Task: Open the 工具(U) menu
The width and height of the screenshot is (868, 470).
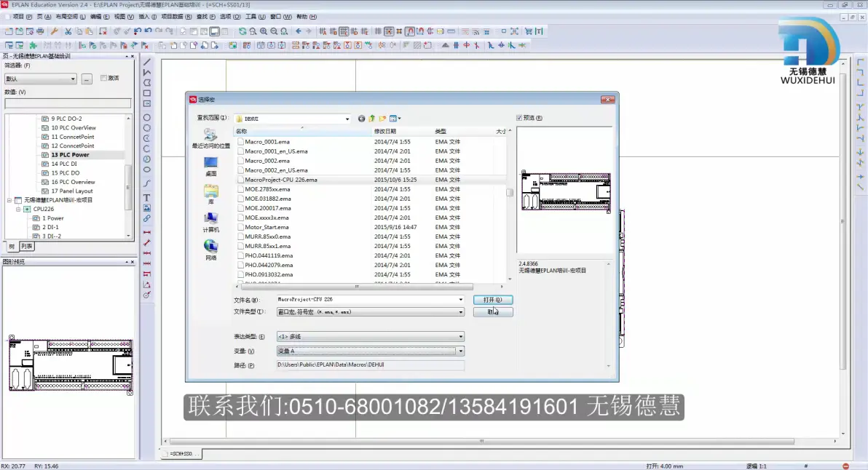Action: point(255,17)
